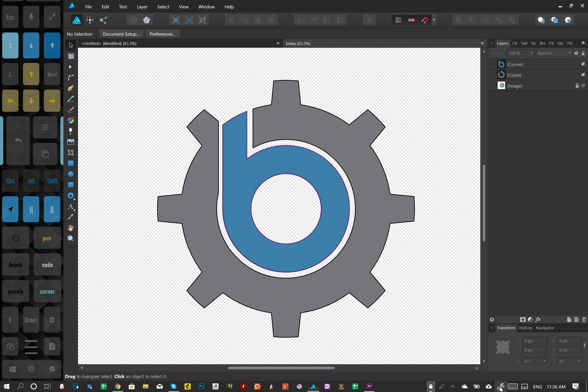Image resolution: width=588 pixels, height=392 pixels.
Task: Select the Vector Brush tool
Action: coord(71,110)
